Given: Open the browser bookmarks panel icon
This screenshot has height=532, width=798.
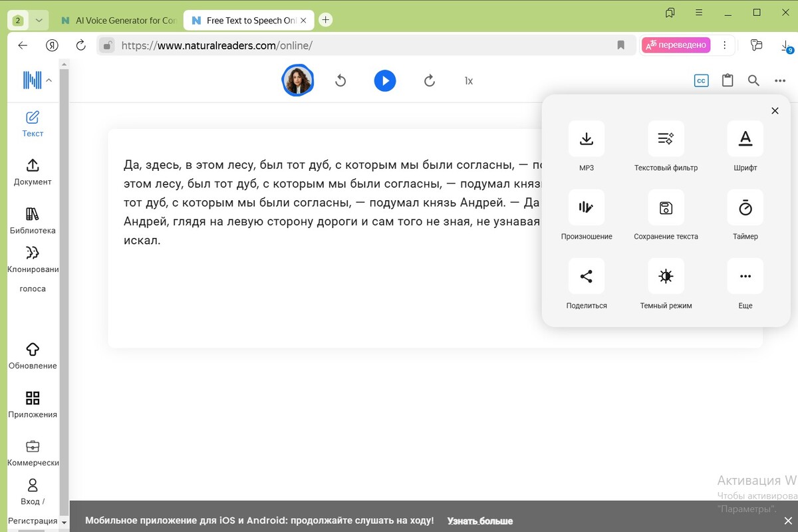Looking at the screenshot, I should 670,13.
